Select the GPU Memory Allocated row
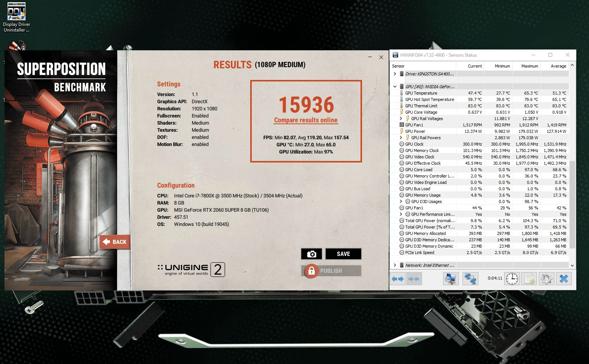The image size is (589, 364). (x=479, y=233)
